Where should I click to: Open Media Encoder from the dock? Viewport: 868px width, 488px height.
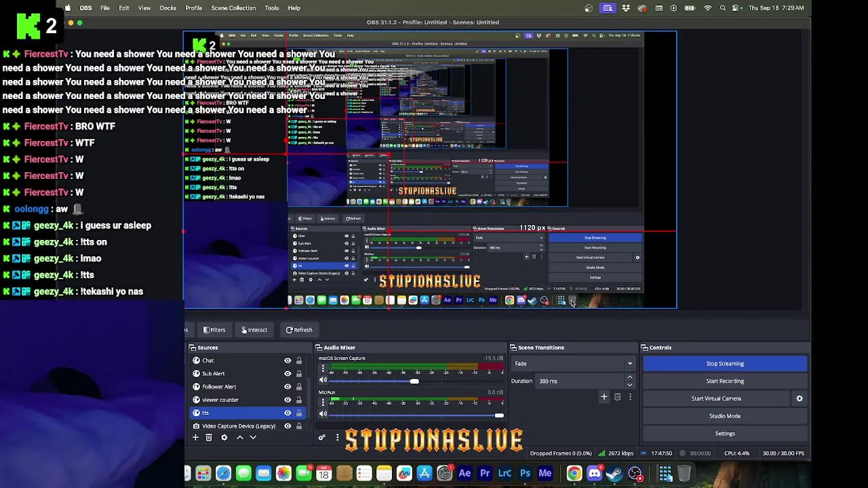coord(545,473)
